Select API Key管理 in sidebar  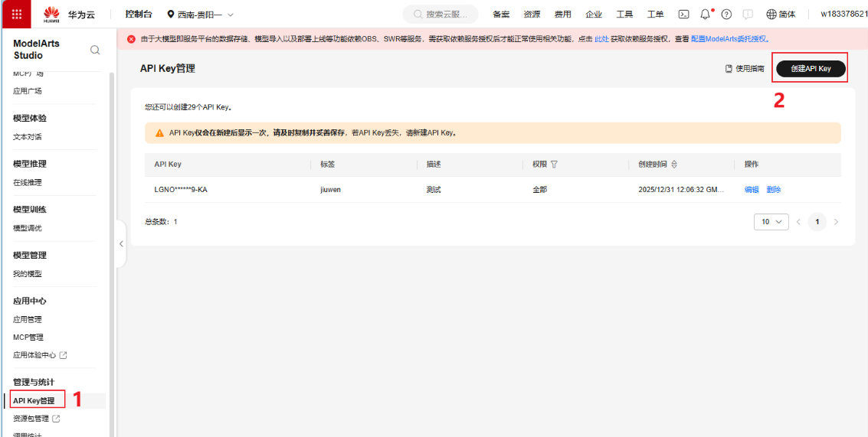[34, 400]
